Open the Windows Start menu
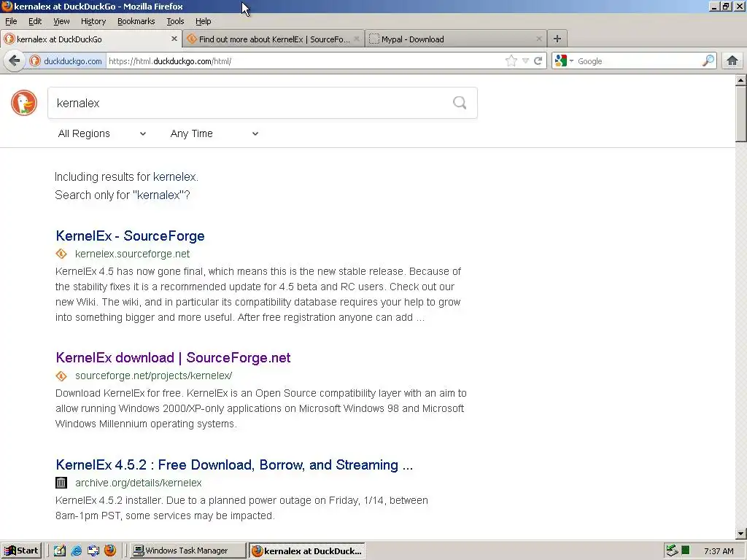747x560 pixels. (22, 551)
